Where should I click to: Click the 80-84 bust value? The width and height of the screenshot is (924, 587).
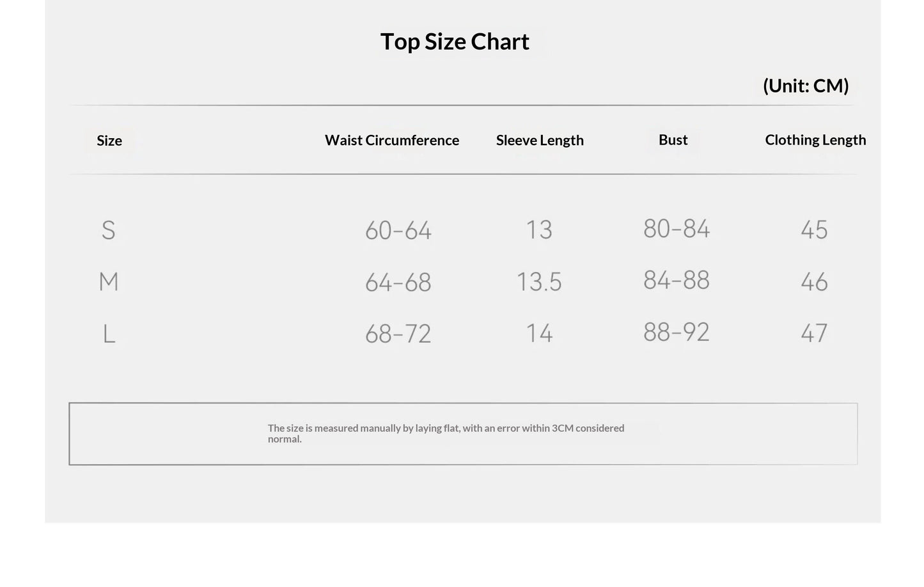click(x=677, y=228)
